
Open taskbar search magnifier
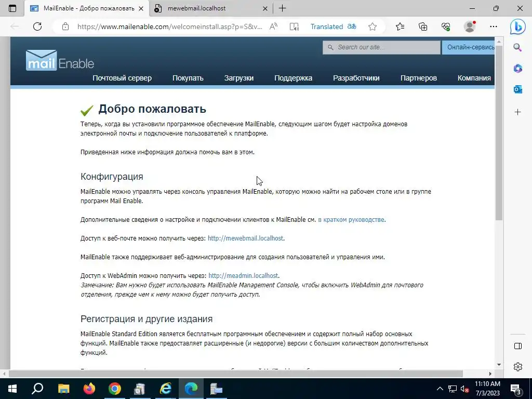pyautogui.click(x=37, y=389)
